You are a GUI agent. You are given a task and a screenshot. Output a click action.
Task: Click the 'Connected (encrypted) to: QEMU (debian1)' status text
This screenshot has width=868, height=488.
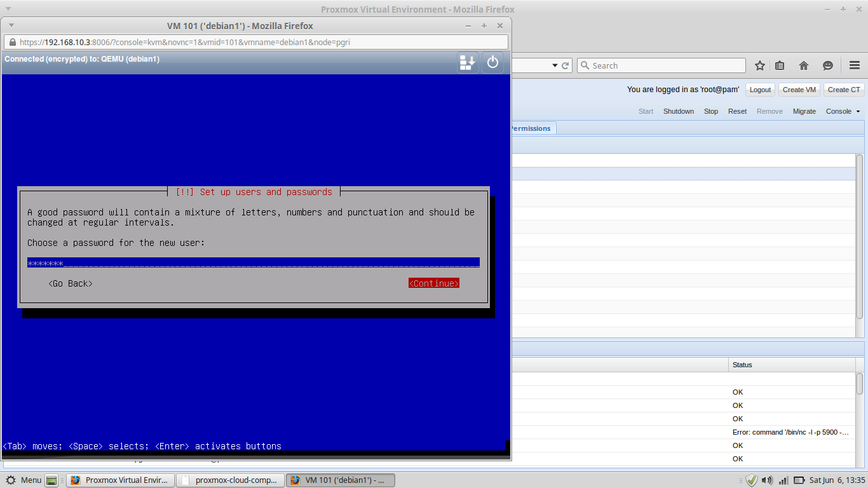coord(82,59)
